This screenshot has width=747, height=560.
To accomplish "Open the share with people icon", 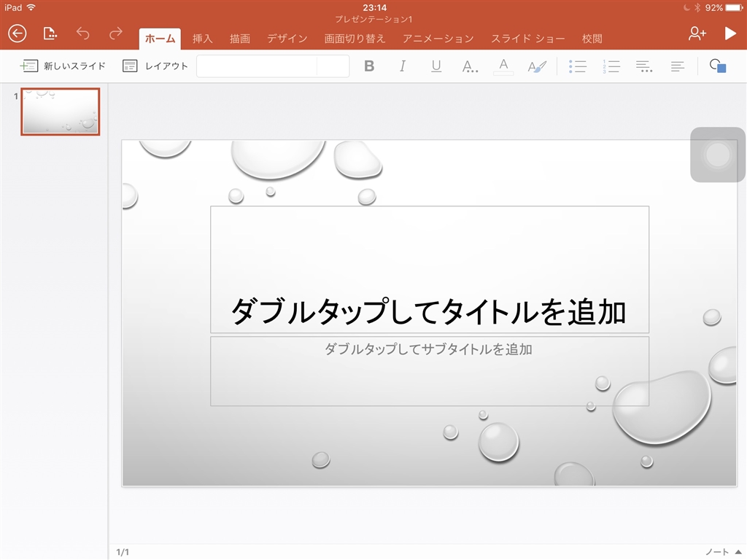I will click(697, 34).
